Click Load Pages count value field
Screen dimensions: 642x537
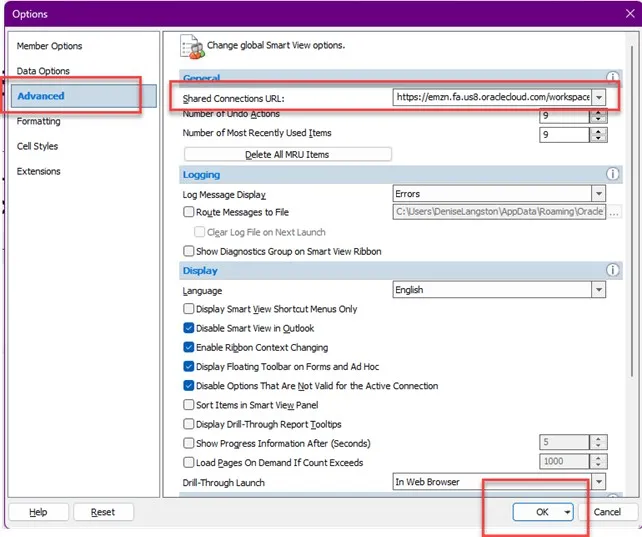(x=565, y=461)
